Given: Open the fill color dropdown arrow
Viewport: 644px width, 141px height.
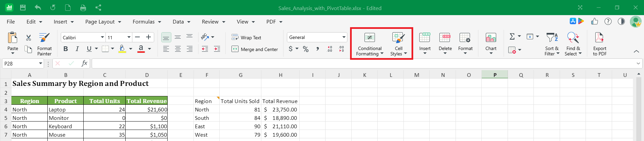Looking at the screenshot, I should (131, 49).
